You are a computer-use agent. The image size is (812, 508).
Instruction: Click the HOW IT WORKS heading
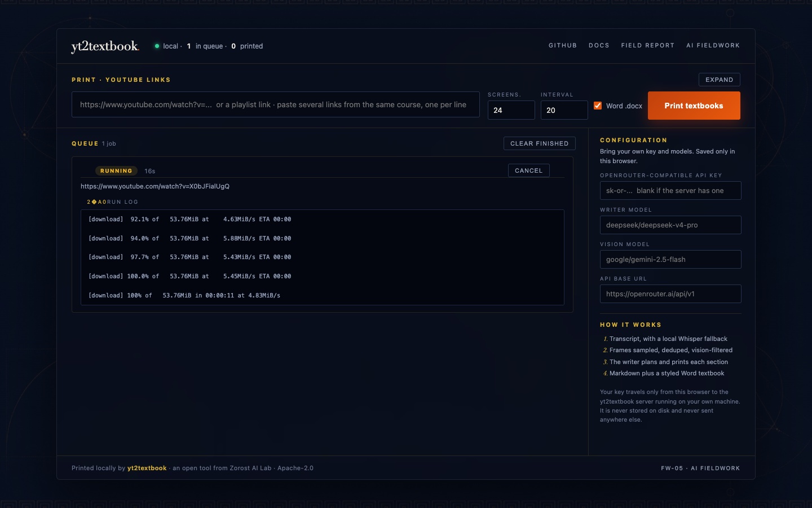click(x=631, y=325)
